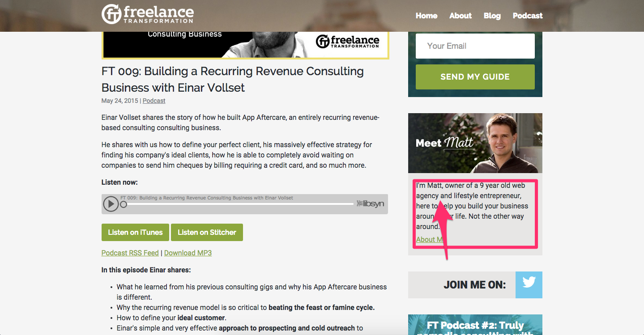The width and height of the screenshot is (644, 335).
Task: Click the Meet Matt photo banner
Action: [x=475, y=143]
